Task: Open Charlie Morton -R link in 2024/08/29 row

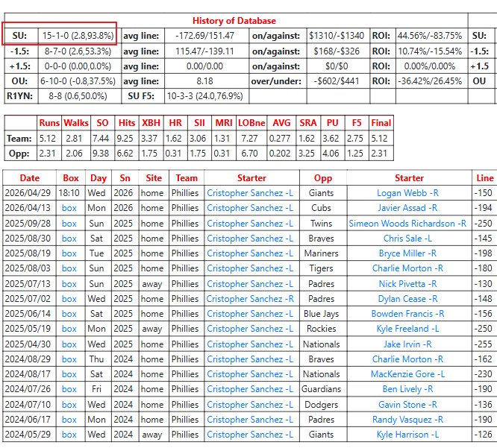Action: coord(407,359)
